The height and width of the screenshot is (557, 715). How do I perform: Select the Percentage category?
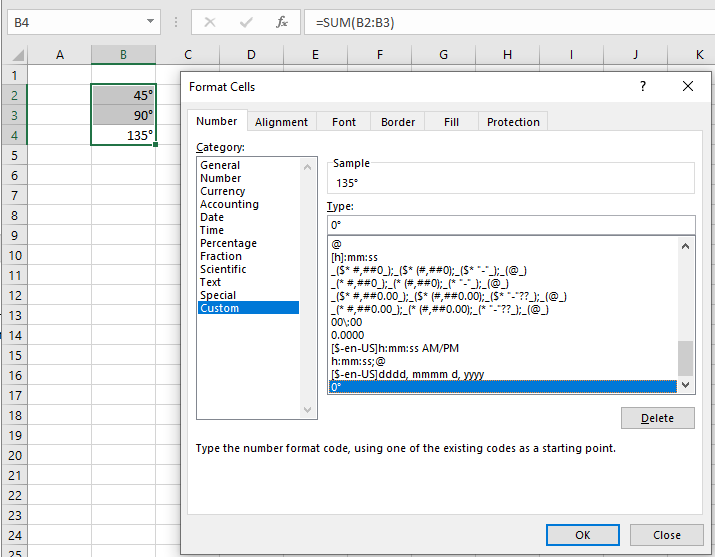249,243
